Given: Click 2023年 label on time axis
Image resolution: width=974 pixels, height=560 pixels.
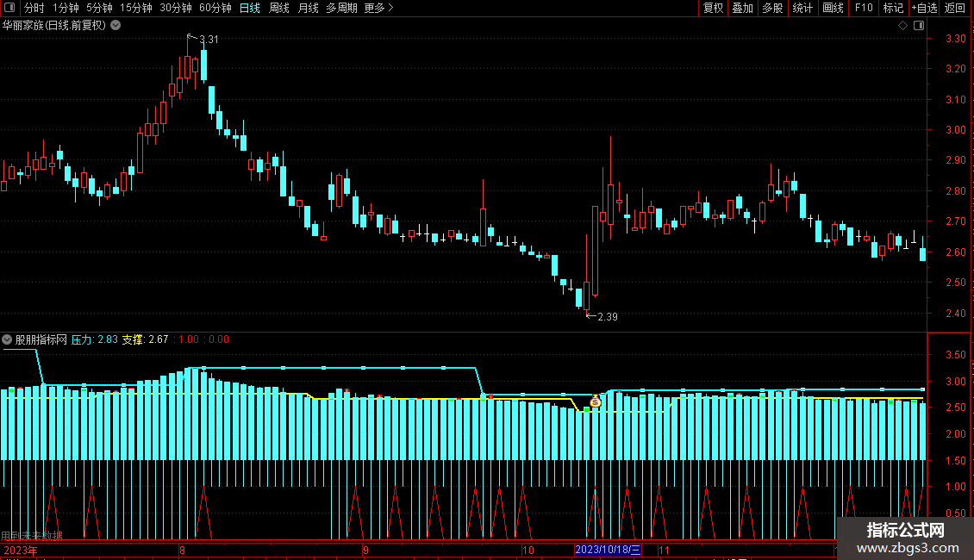Looking at the screenshot, I should pos(21,550).
